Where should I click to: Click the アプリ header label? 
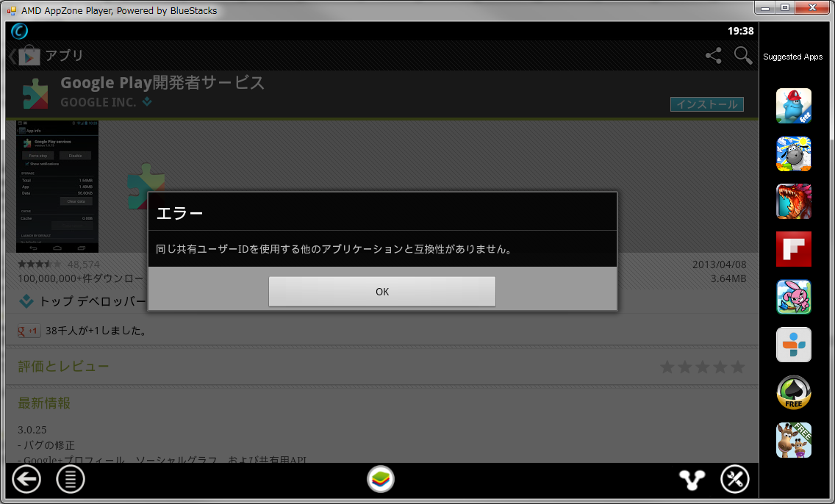tap(64, 55)
